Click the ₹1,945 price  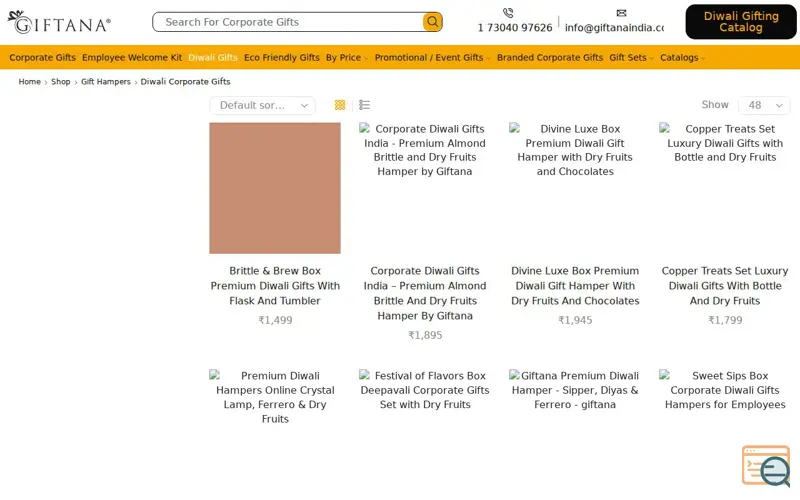(x=575, y=320)
